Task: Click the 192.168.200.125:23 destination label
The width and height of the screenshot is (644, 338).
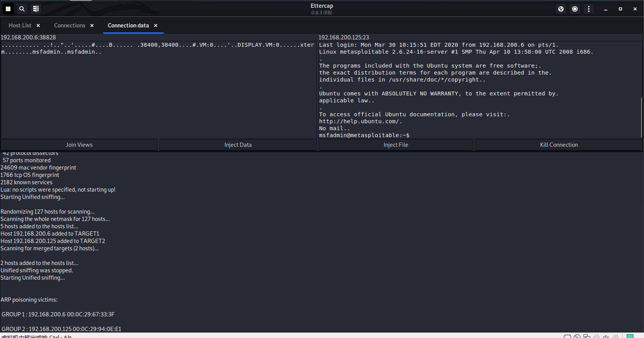Action: (x=344, y=37)
